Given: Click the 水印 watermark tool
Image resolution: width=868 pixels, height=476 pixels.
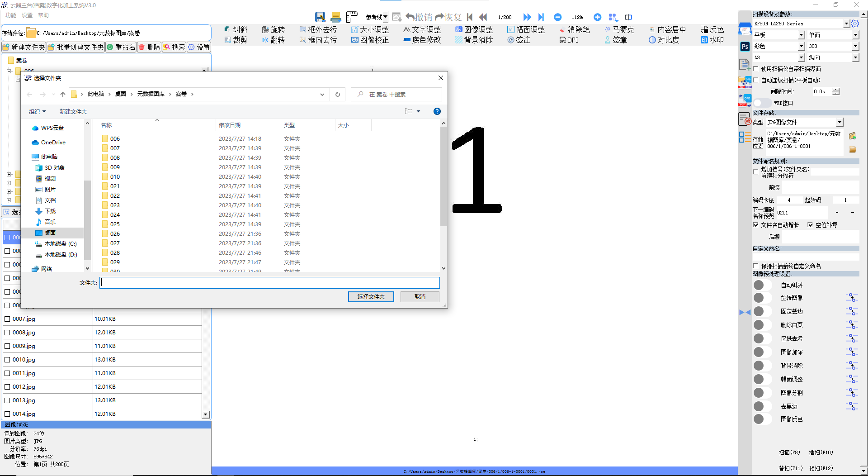Looking at the screenshot, I should [712, 40].
